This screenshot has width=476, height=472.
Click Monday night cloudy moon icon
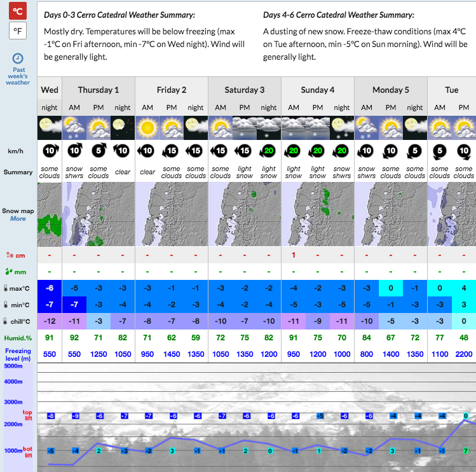click(x=415, y=128)
